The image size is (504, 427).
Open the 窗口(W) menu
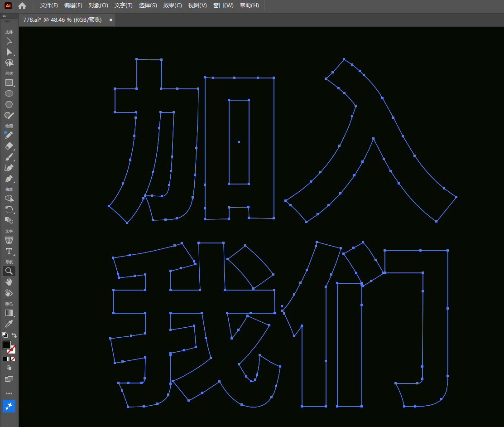coord(223,5)
